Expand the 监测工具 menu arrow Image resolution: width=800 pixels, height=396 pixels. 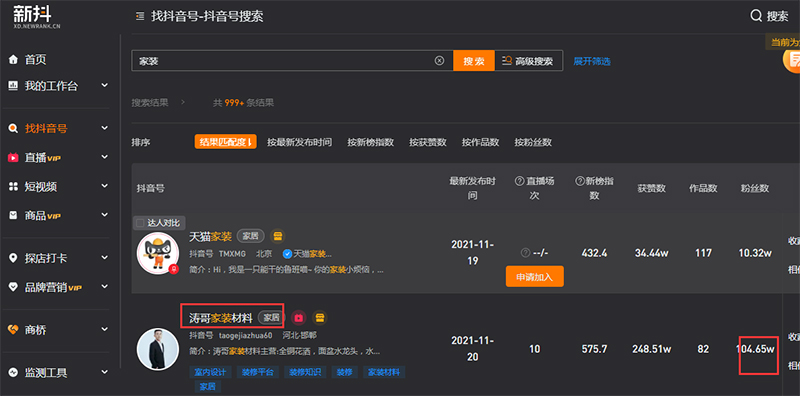(x=105, y=372)
